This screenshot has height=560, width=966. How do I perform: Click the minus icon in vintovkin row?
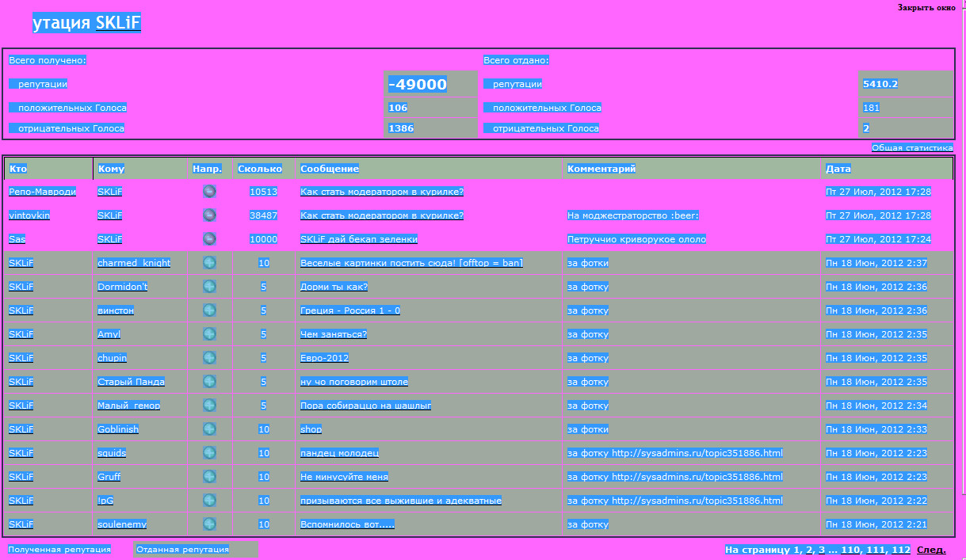209,215
